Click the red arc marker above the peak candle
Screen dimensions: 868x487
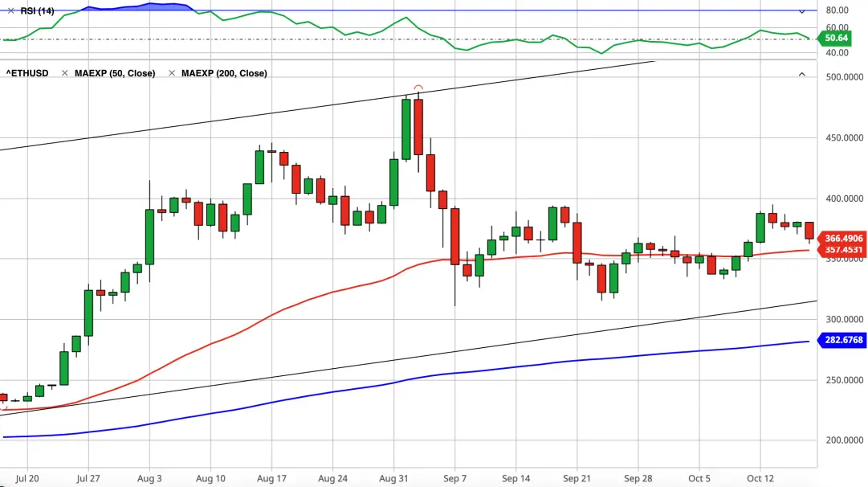point(418,88)
